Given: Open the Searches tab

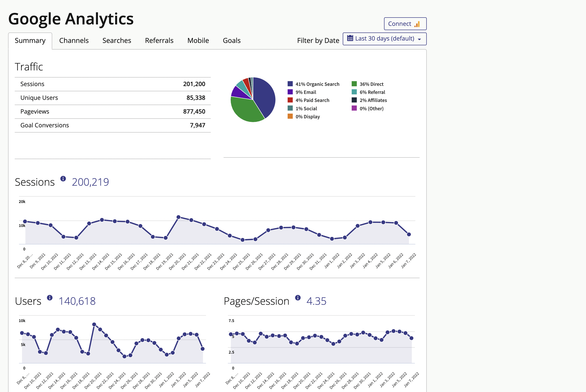Looking at the screenshot, I should click(x=117, y=41).
